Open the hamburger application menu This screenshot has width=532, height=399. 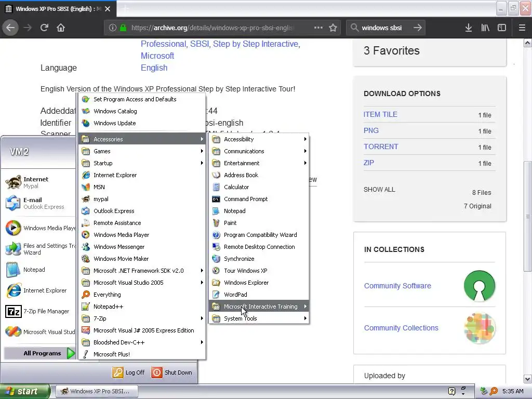click(x=522, y=28)
